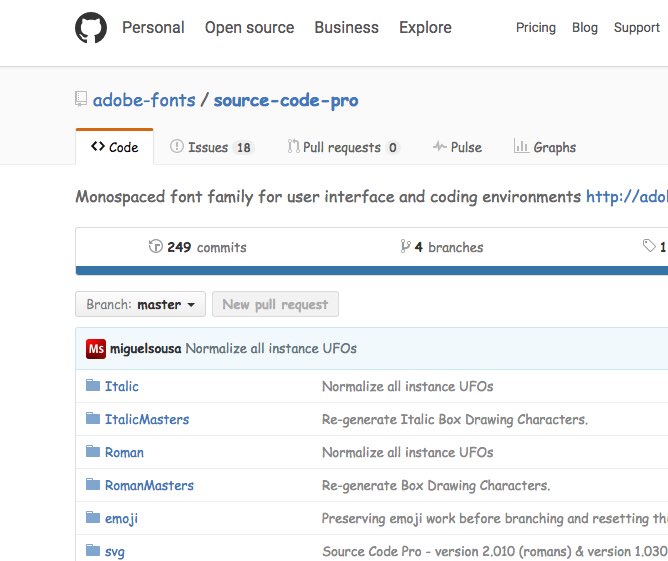Open the Explore navigation item

tap(425, 28)
